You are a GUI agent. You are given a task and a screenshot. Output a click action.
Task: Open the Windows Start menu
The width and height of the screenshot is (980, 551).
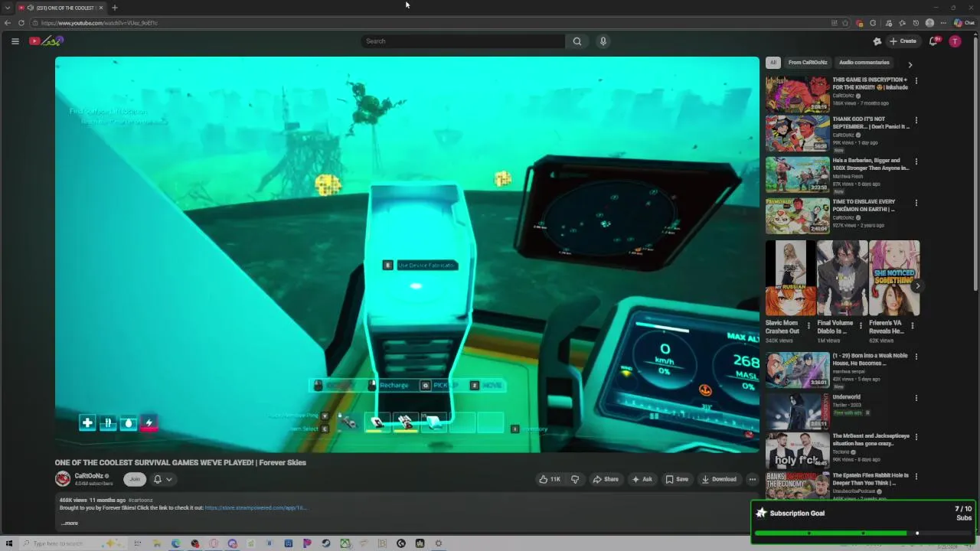(9, 543)
